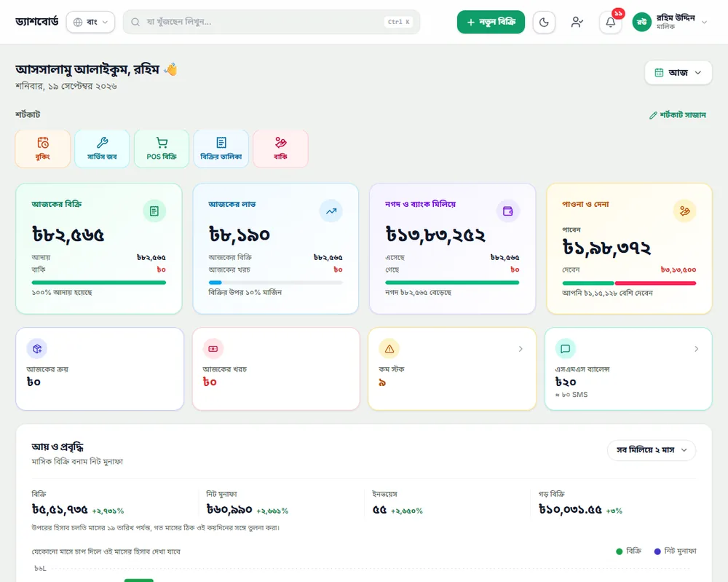Viewport: 728px width, 582px height.
Task: Click the কম স্টক warning icon
Action: (389, 349)
